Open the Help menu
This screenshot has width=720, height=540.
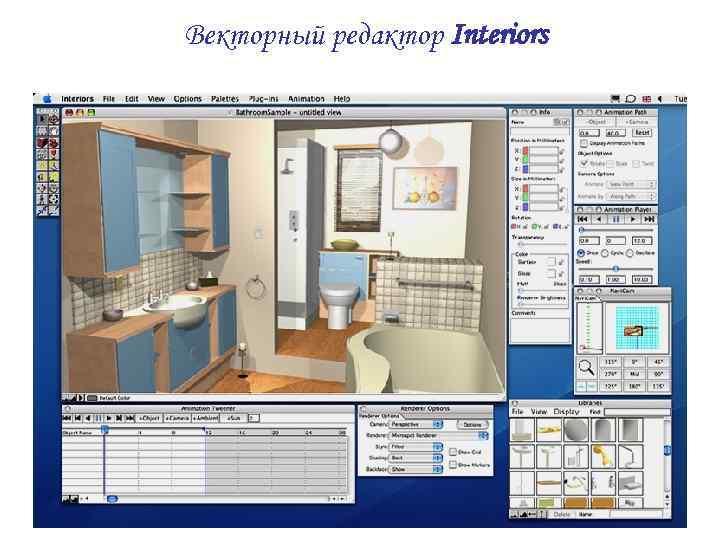click(342, 99)
